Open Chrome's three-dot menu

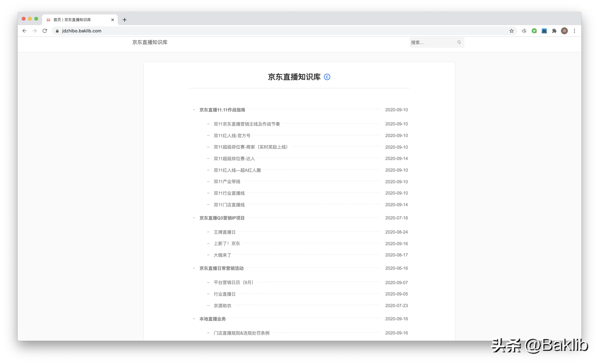[x=574, y=31]
